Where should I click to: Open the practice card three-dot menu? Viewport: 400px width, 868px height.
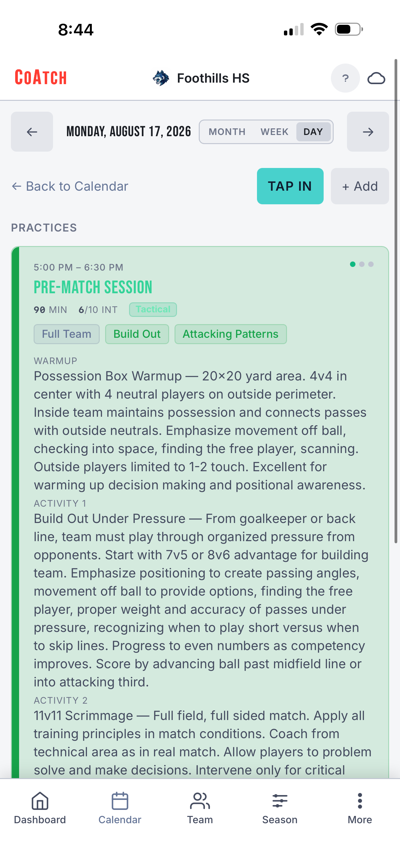[x=362, y=264]
